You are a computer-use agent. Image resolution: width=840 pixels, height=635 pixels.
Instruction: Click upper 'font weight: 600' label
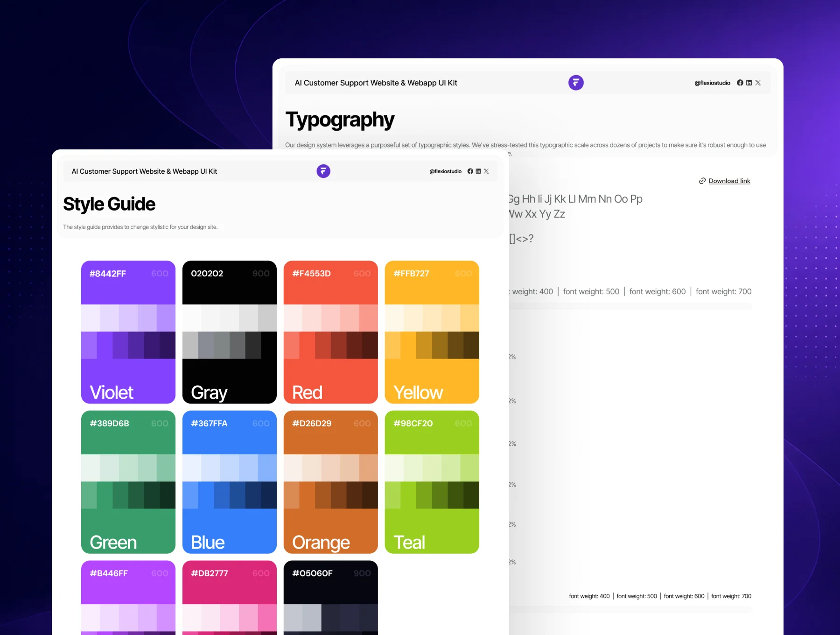(657, 291)
